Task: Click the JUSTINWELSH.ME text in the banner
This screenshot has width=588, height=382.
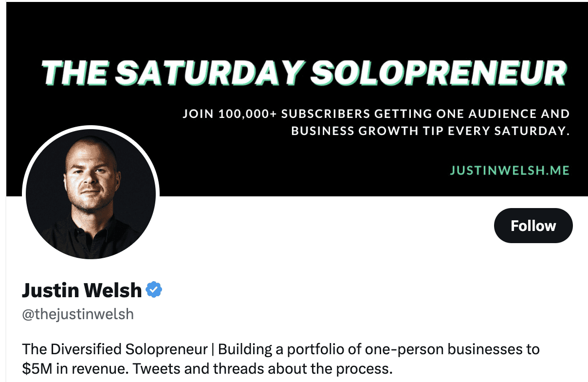Action: click(x=510, y=171)
